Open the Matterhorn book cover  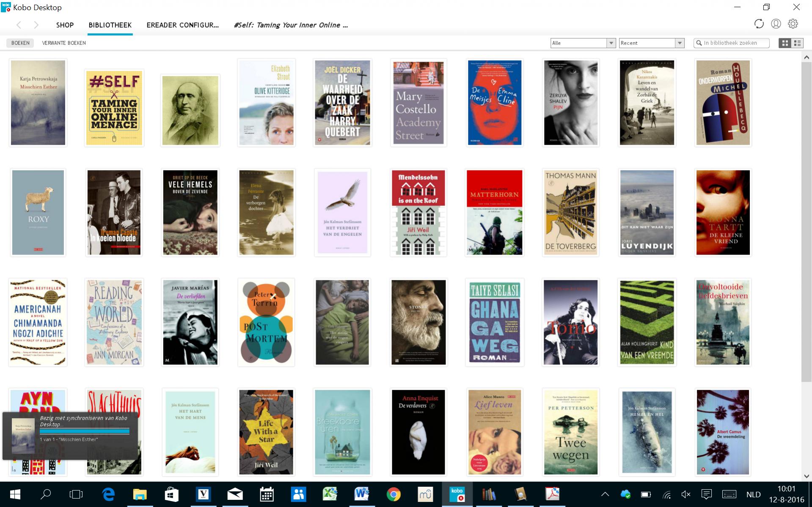click(495, 213)
